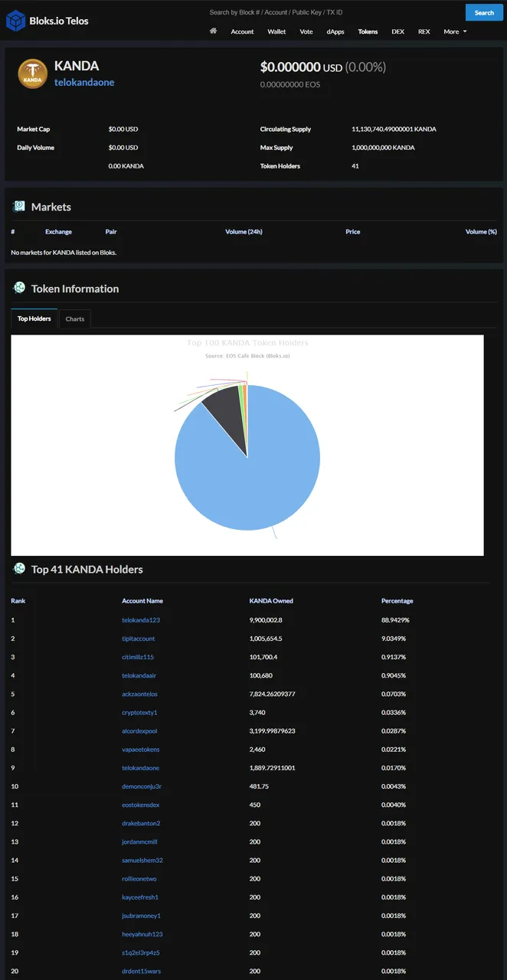The image size is (507, 980).
Task: Click the Volume (24h) markets column header
Action: tap(244, 231)
